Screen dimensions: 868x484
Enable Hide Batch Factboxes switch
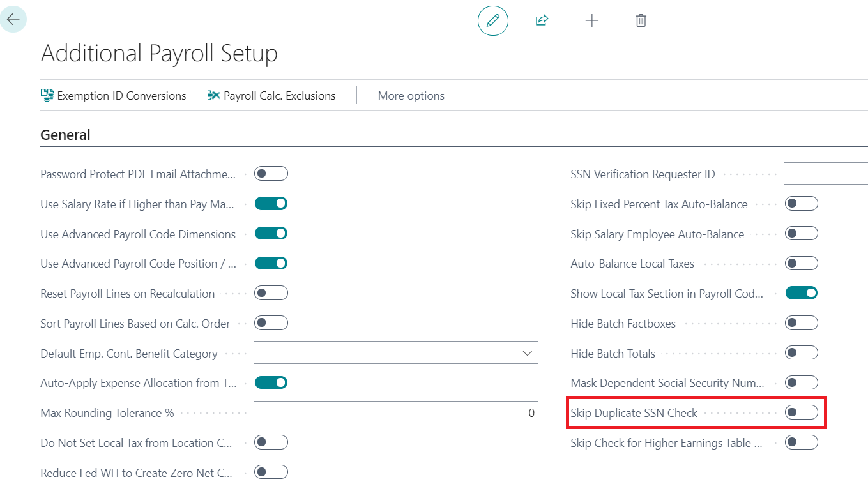801,323
